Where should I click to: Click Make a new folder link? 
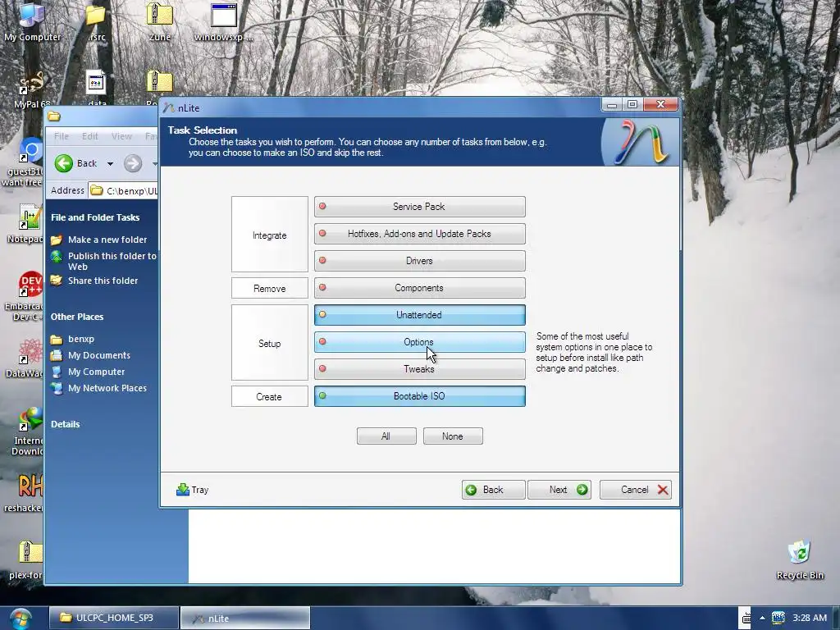(x=107, y=240)
